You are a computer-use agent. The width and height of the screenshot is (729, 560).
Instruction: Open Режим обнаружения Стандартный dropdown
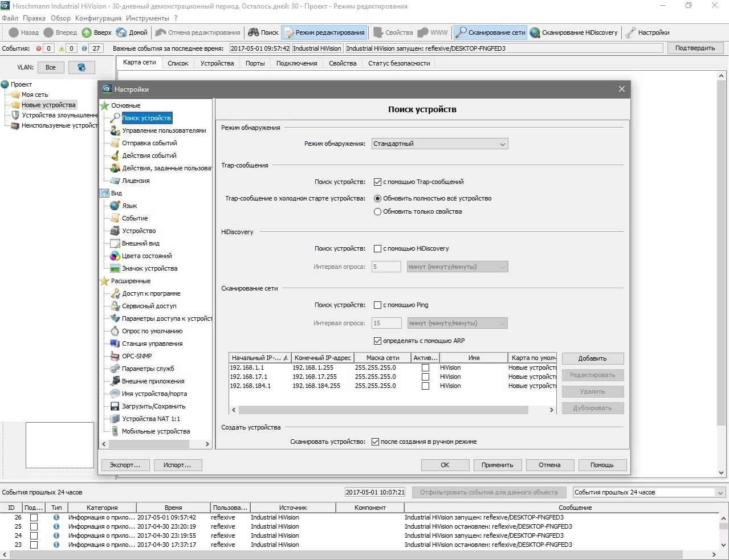[x=439, y=144]
